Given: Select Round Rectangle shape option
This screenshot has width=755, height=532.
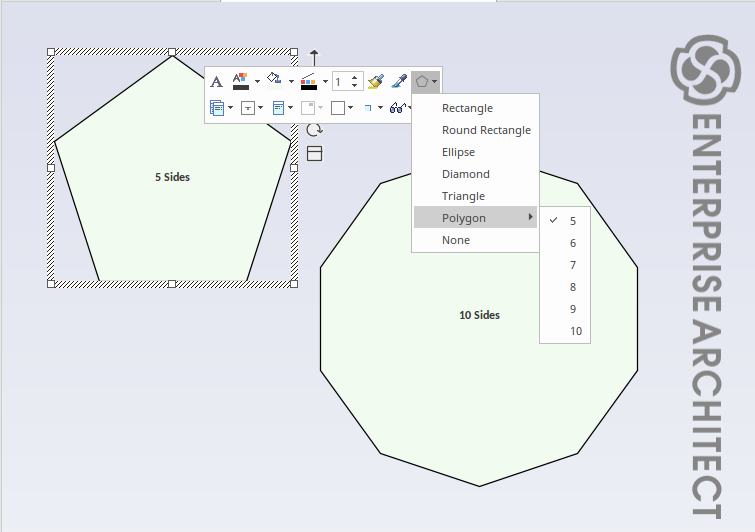Looking at the screenshot, I should pos(486,130).
